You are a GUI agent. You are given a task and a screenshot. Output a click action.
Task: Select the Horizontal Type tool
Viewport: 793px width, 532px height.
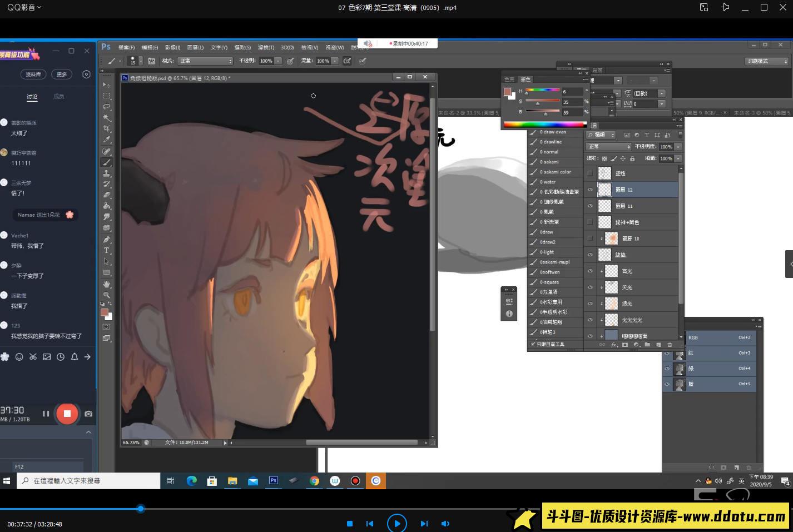click(x=106, y=251)
